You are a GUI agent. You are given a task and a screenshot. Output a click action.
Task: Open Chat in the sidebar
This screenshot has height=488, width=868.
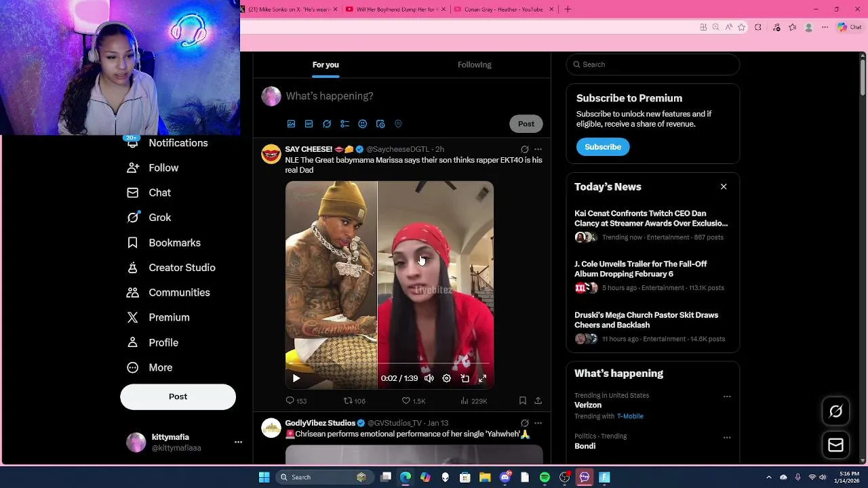149,192
